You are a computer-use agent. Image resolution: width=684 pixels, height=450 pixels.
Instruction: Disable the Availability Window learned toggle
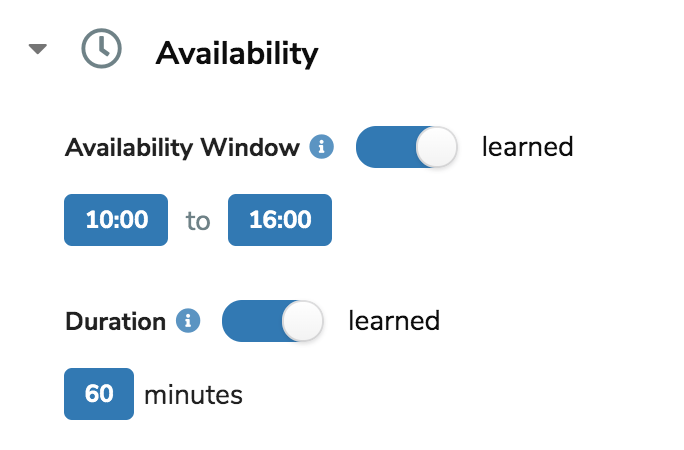click(x=407, y=147)
